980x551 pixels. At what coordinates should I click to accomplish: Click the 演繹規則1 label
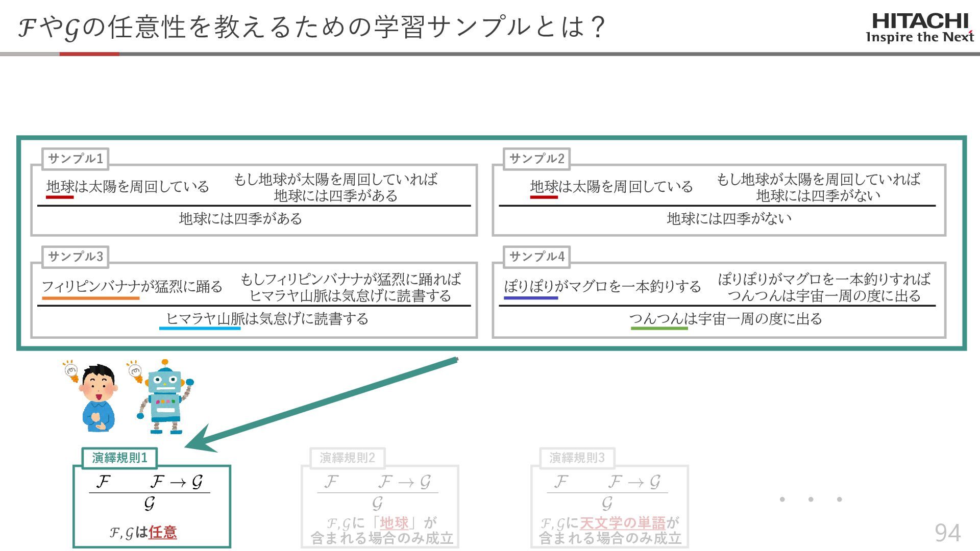119,458
